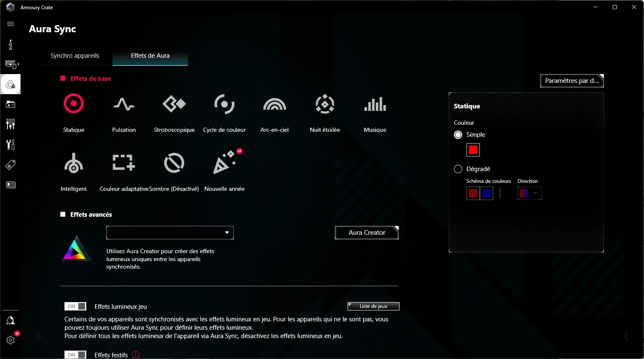Enable the Intelligent effect icon

(74, 163)
